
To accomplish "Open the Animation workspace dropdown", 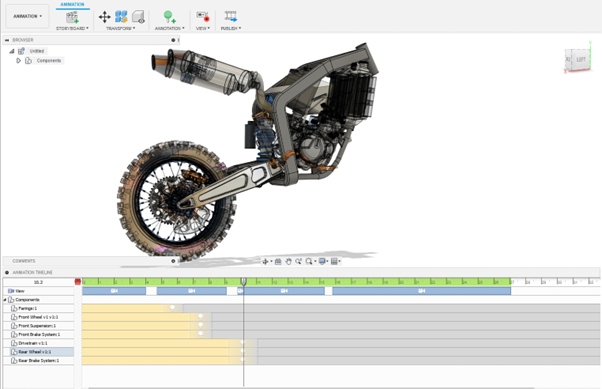I will (x=28, y=16).
